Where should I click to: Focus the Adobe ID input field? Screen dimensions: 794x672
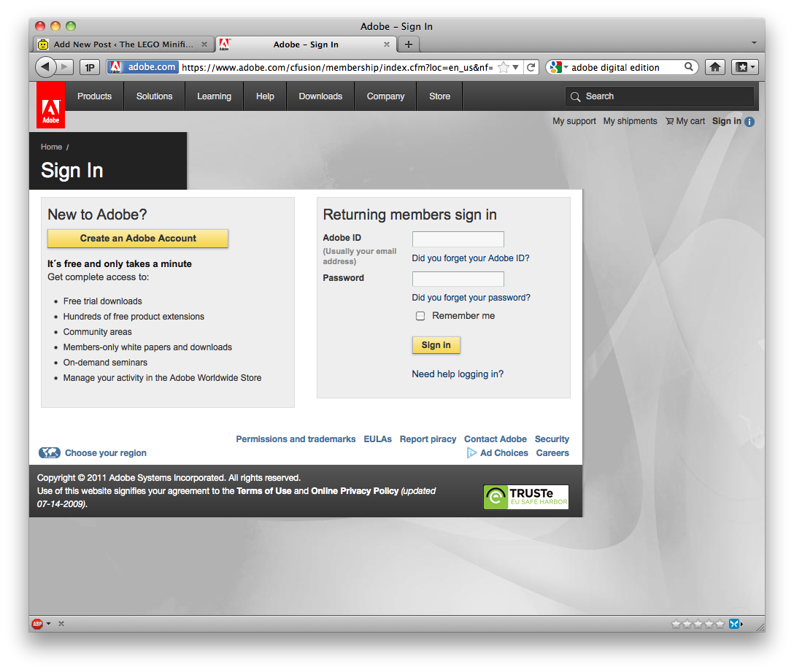[x=458, y=239]
